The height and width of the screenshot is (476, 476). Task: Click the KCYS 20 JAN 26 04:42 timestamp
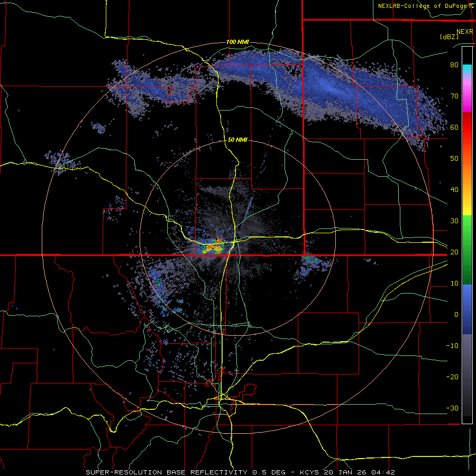point(347,472)
